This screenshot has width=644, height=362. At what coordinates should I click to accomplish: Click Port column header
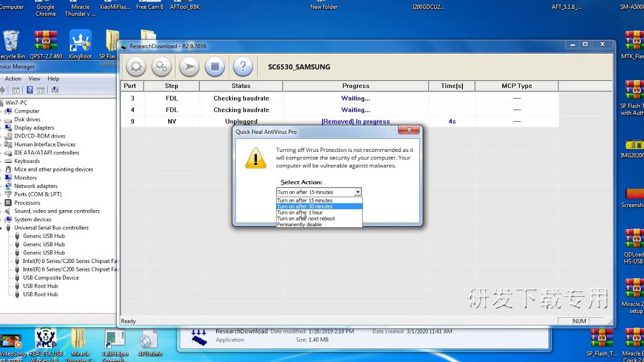coord(132,86)
